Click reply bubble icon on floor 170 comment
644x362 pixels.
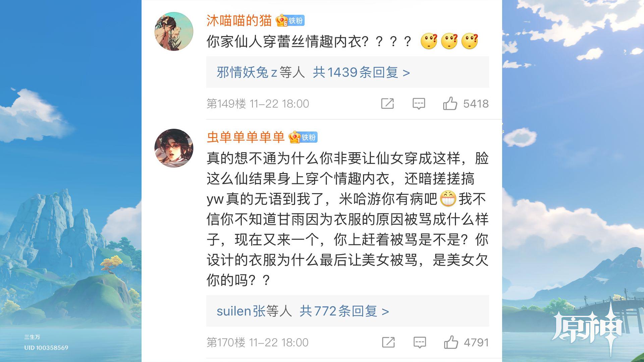419,342
